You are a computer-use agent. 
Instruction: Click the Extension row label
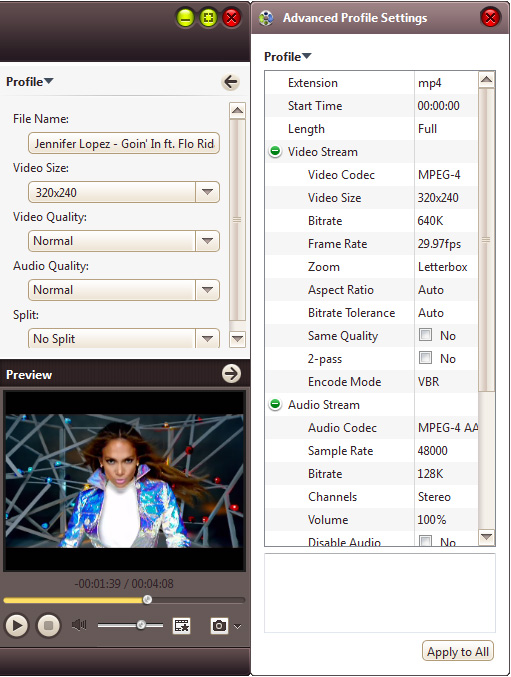tap(313, 83)
